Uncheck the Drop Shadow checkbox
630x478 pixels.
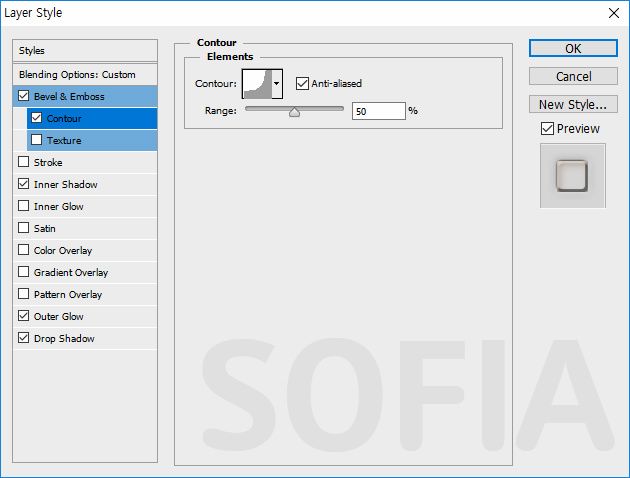[24, 338]
